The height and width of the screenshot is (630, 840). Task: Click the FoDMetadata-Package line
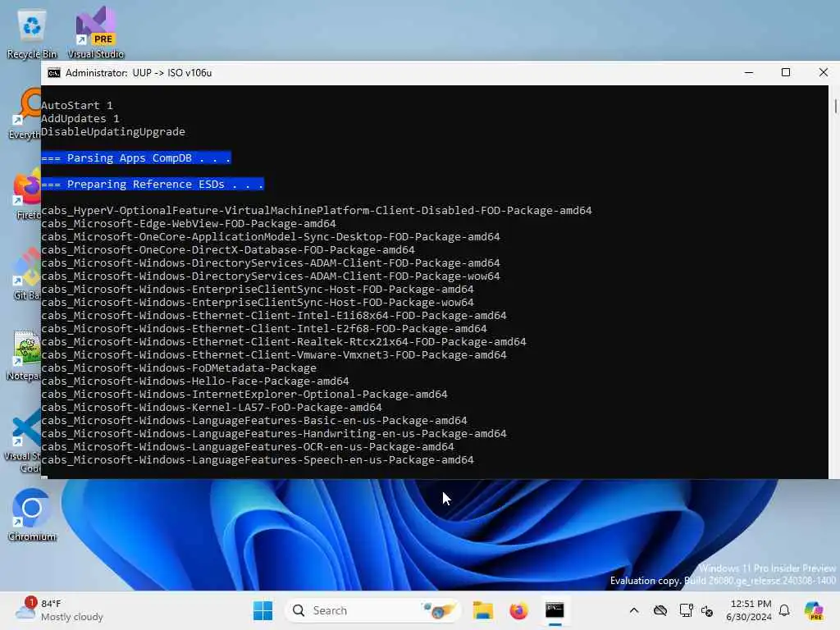[x=179, y=368]
